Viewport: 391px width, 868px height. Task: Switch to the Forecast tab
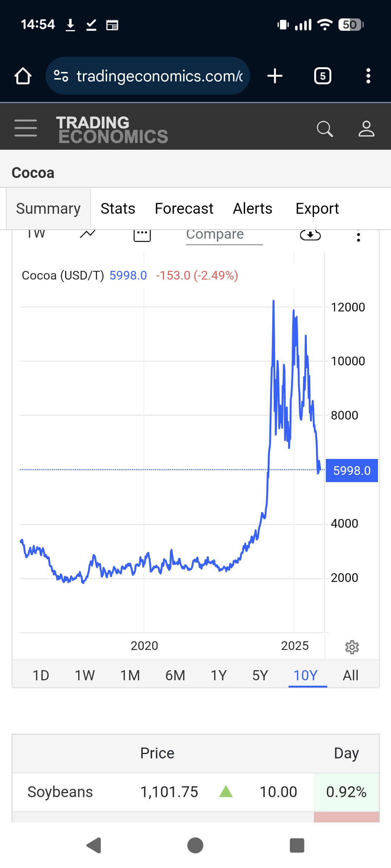[184, 209]
